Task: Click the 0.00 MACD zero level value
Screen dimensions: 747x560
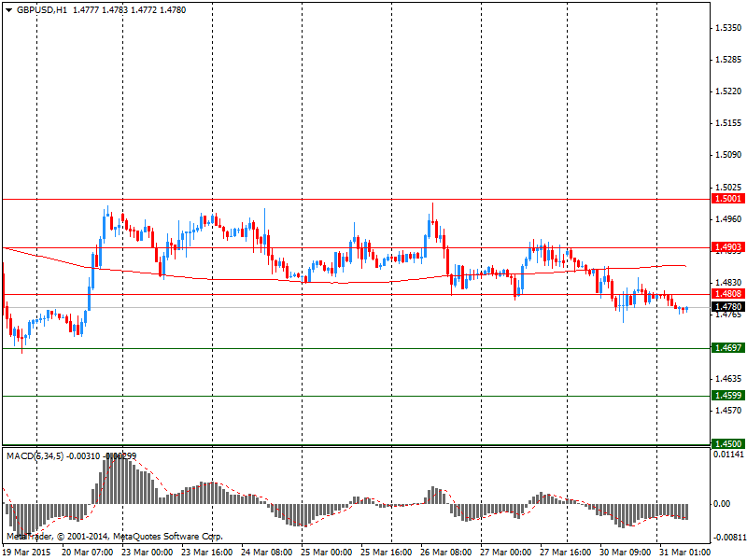Action: tap(723, 504)
